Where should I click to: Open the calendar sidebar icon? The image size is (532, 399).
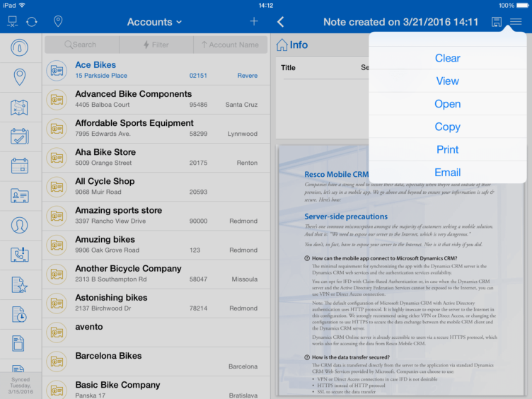tap(20, 166)
